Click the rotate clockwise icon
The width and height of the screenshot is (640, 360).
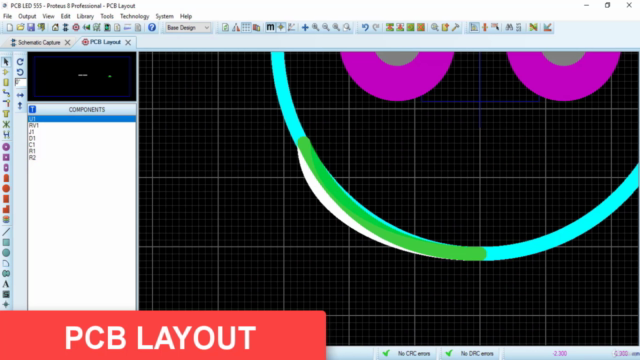[x=20, y=62]
